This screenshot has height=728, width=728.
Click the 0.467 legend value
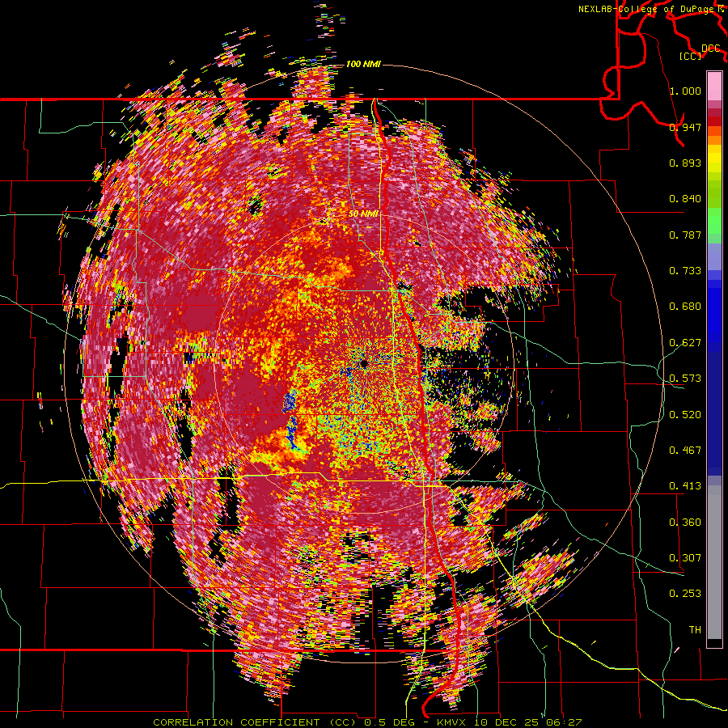[x=685, y=451]
